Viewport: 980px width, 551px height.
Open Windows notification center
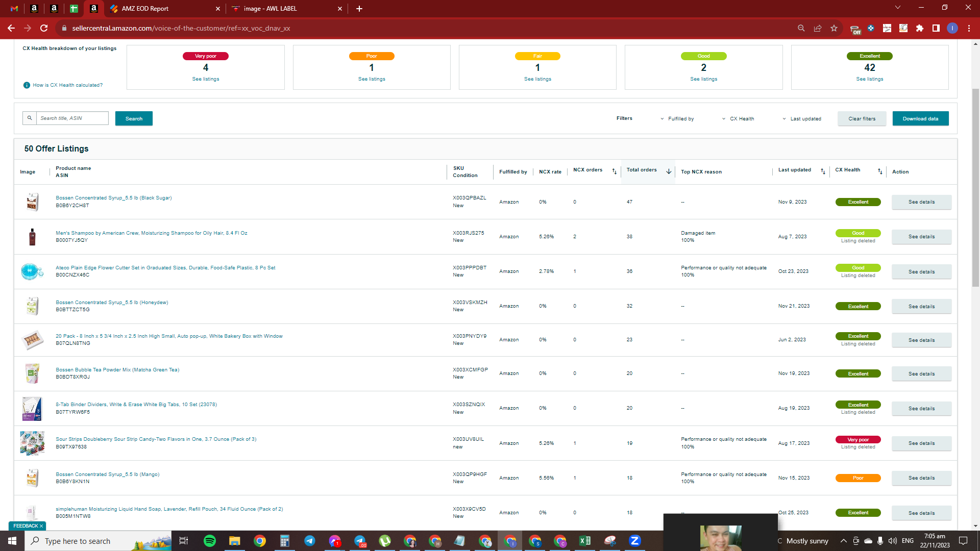pyautogui.click(x=963, y=541)
